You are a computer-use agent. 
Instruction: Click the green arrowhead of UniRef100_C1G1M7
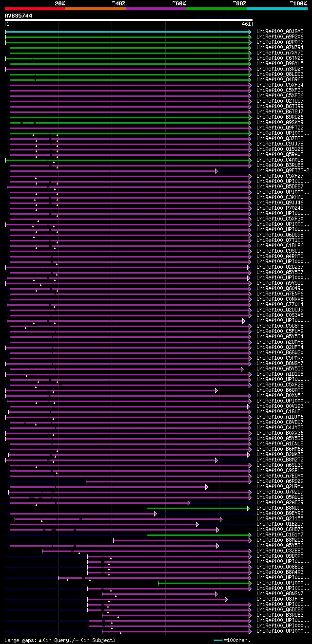point(250,534)
